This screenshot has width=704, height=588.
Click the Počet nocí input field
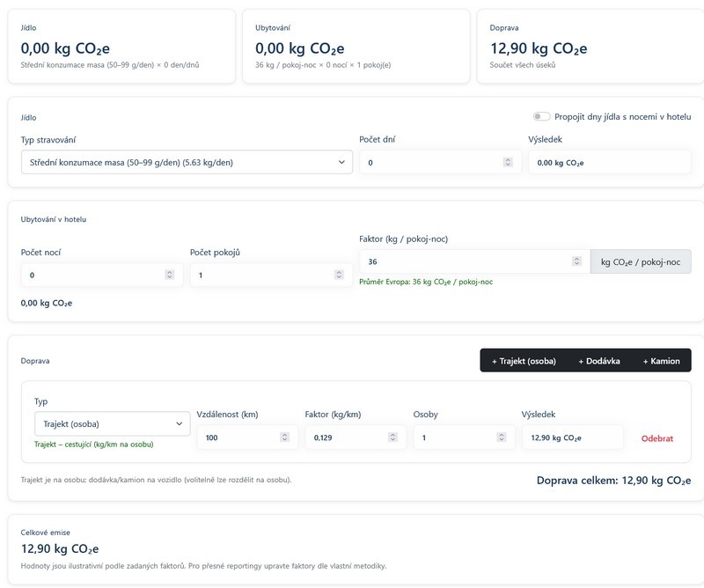pyautogui.click(x=92, y=275)
